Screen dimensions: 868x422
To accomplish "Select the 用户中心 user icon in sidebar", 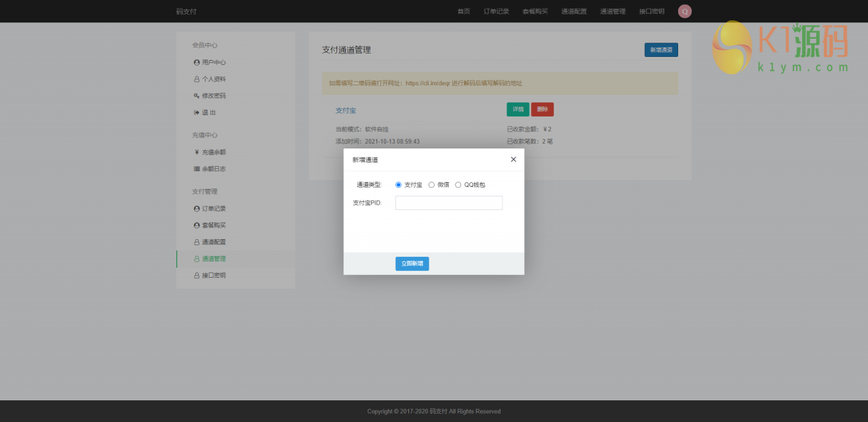I will 196,62.
